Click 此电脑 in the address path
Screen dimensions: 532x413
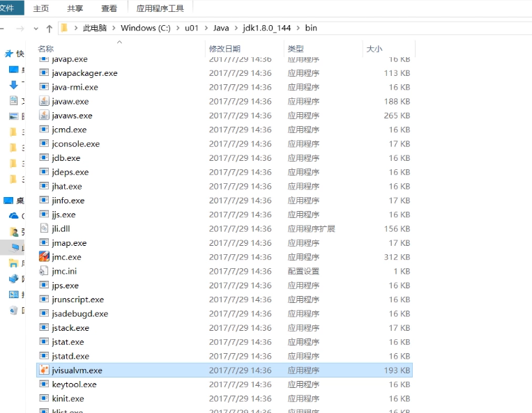95,28
